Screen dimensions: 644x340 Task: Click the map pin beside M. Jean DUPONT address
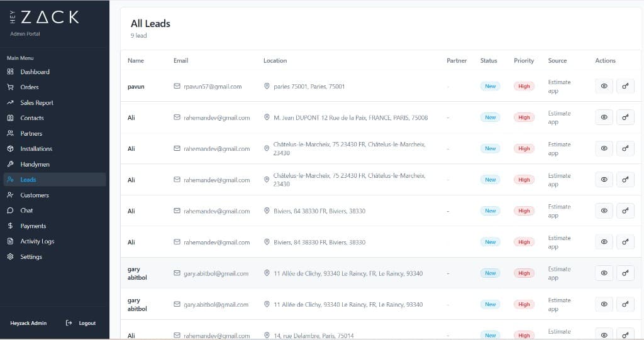tap(267, 118)
